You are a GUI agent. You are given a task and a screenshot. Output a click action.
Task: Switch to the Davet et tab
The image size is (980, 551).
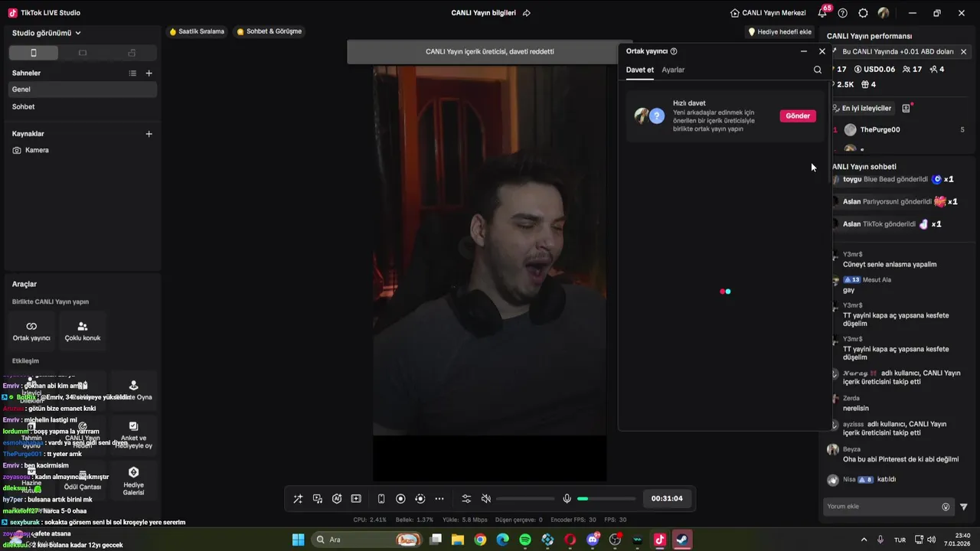640,70
